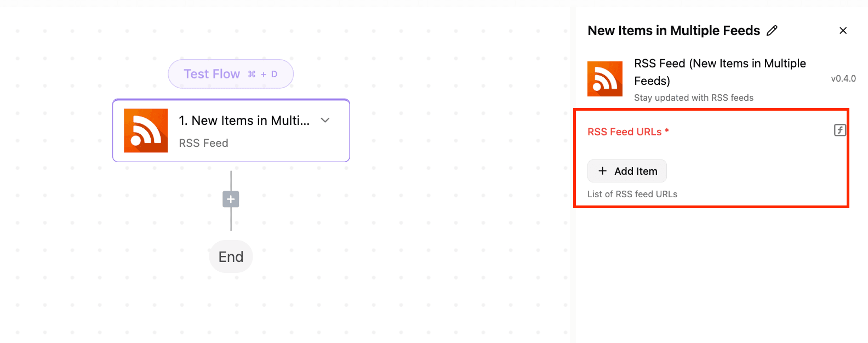Click the panel title New Items in Multiple Feeds
The height and width of the screenshot is (343, 868).
point(673,31)
